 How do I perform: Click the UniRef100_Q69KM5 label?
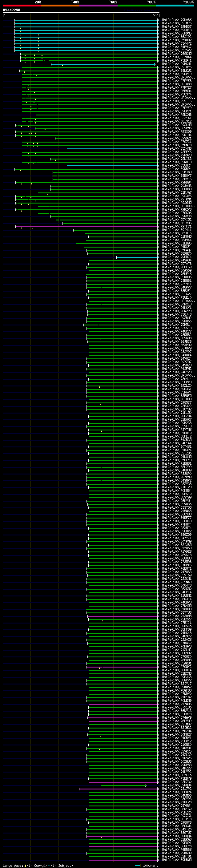click(177, 54)
